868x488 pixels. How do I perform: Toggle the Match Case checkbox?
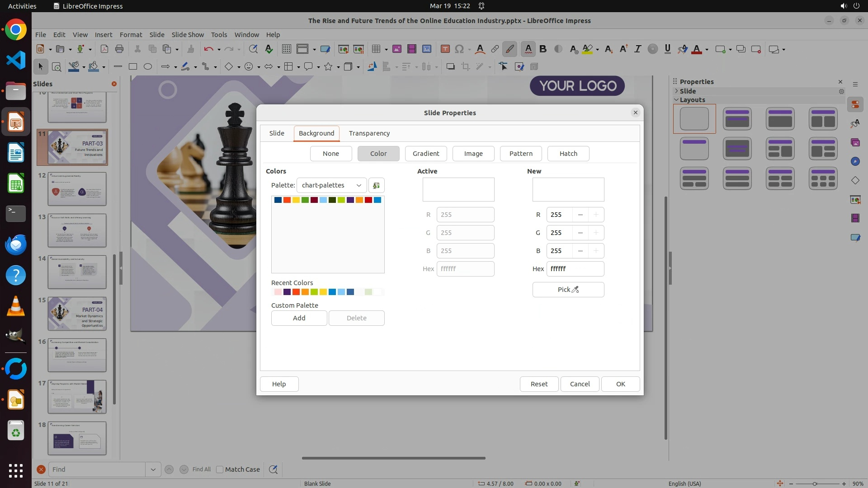pyautogui.click(x=220, y=469)
